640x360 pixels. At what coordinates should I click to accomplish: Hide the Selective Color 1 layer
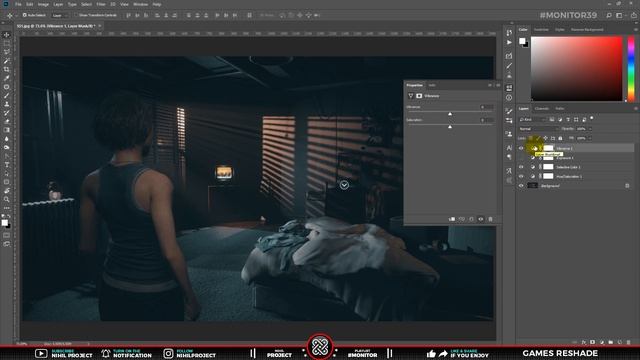tap(521, 167)
